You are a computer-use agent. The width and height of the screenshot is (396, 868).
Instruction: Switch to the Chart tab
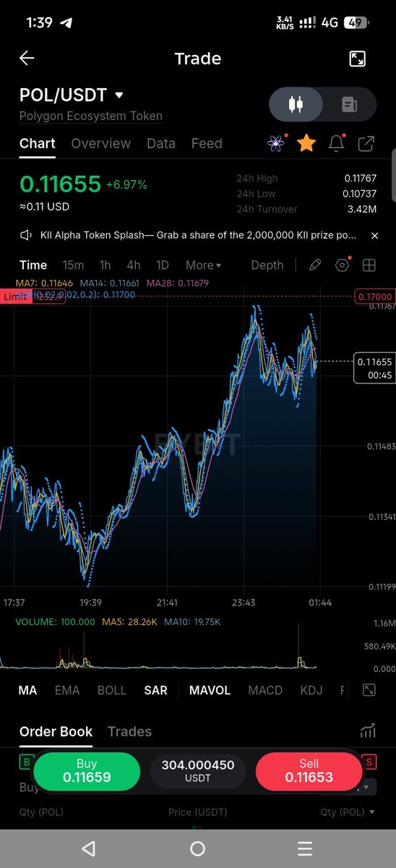click(x=38, y=143)
